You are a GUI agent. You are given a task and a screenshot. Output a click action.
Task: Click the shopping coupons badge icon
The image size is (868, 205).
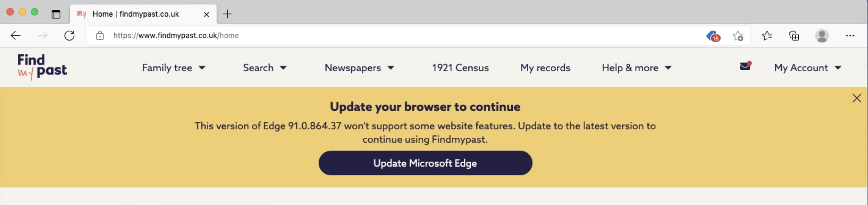[713, 36]
